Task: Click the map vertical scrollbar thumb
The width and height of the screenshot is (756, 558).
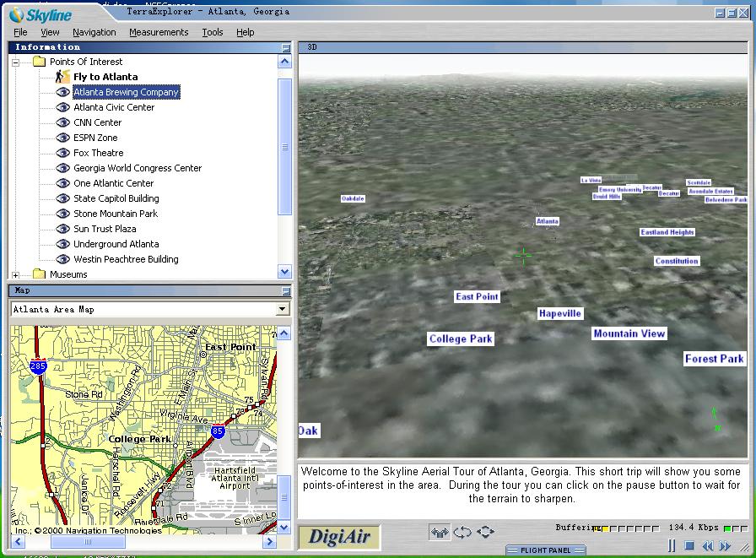Action: click(x=284, y=497)
